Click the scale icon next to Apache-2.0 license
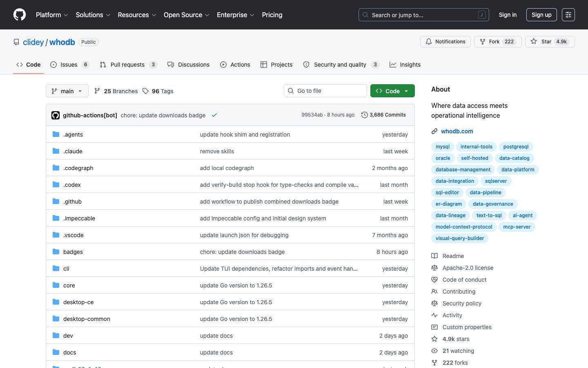Screen dimensions: 588x368 point(434,268)
